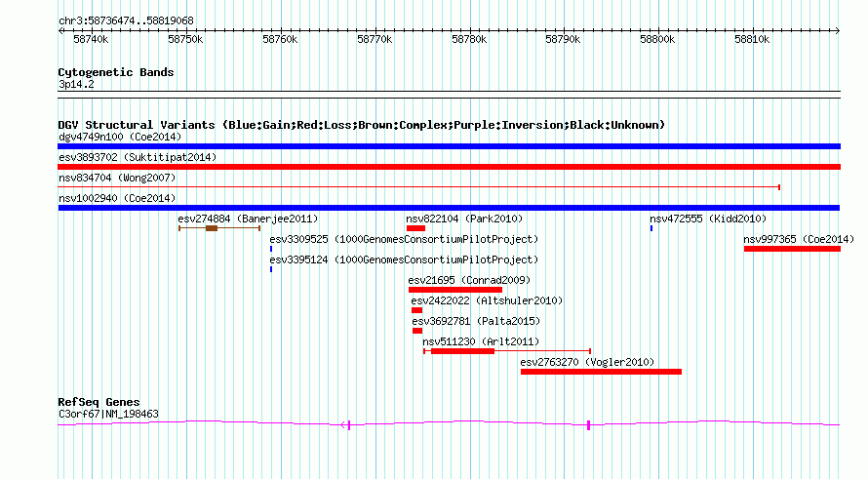Click the esv3395124 small blue marker

[x=271, y=269]
